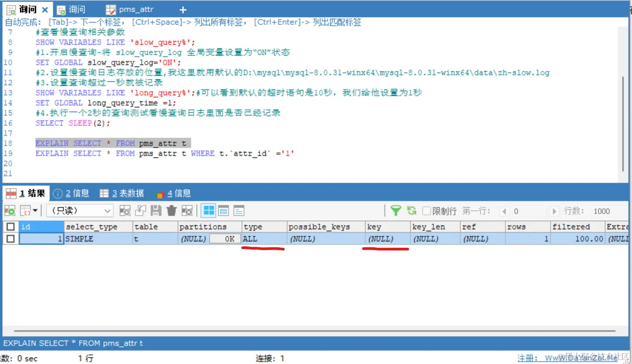Click the previous page arrow beside first row
The image size is (632, 364).
pyautogui.click(x=504, y=211)
